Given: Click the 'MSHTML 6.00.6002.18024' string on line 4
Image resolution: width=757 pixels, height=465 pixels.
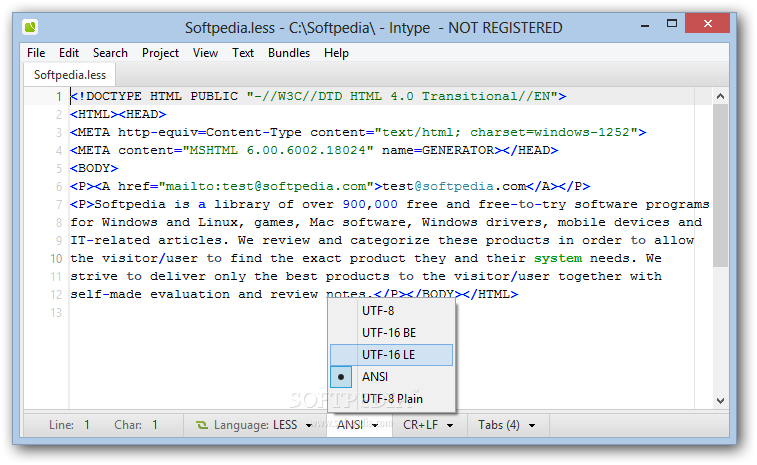Looking at the screenshot, I should [x=278, y=150].
